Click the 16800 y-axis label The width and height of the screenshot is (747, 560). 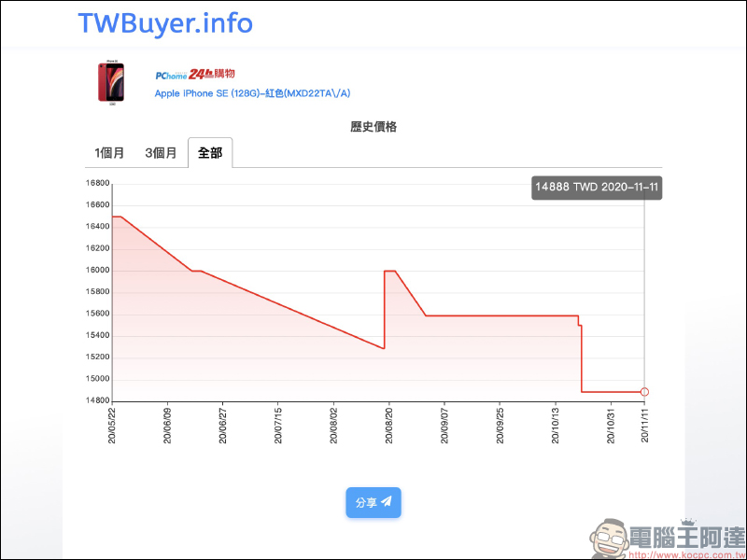click(98, 183)
